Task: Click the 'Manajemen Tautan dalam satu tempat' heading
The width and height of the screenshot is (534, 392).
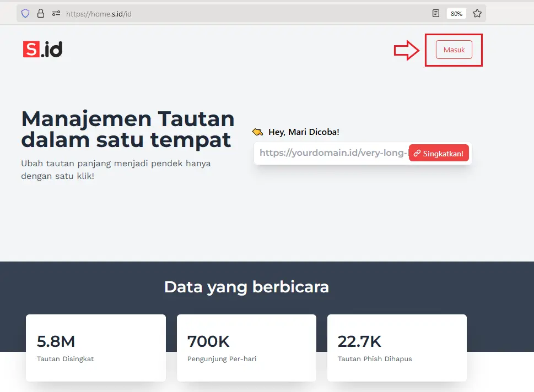Action: [128, 129]
